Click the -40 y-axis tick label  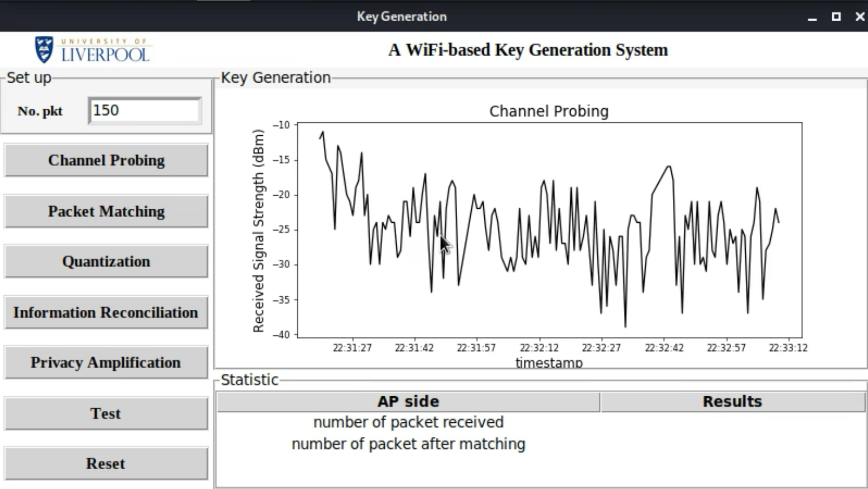point(281,334)
